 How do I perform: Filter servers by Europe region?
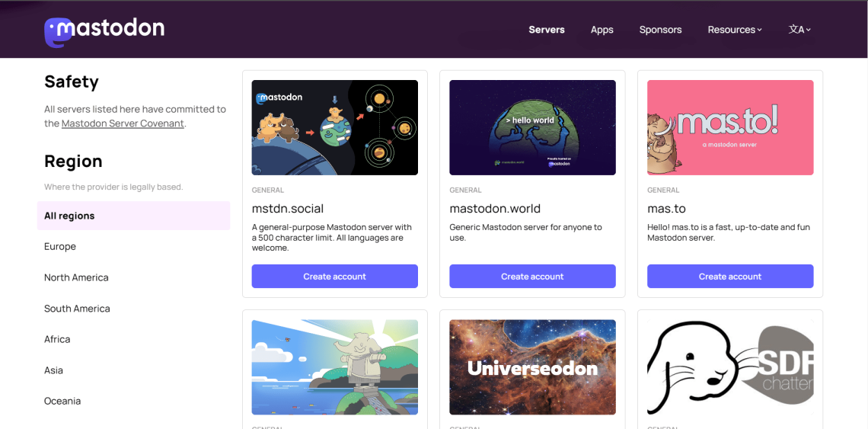click(x=133, y=247)
